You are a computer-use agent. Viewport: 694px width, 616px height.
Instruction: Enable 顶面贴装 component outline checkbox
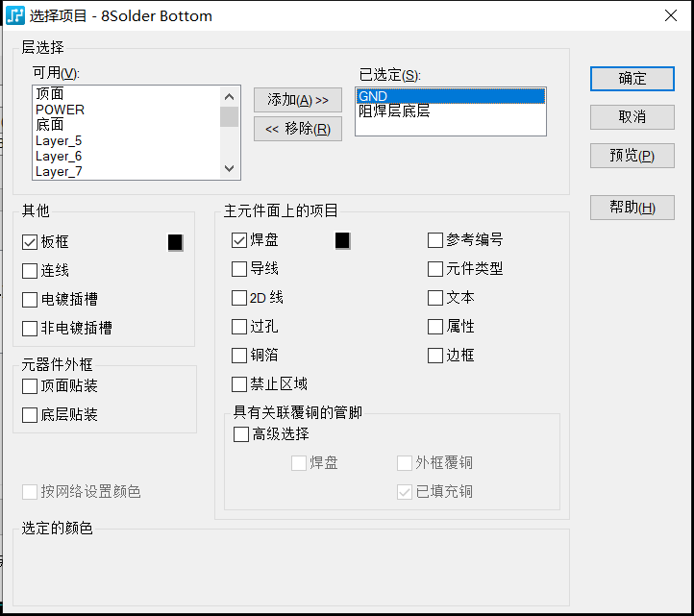tap(30, 386)
